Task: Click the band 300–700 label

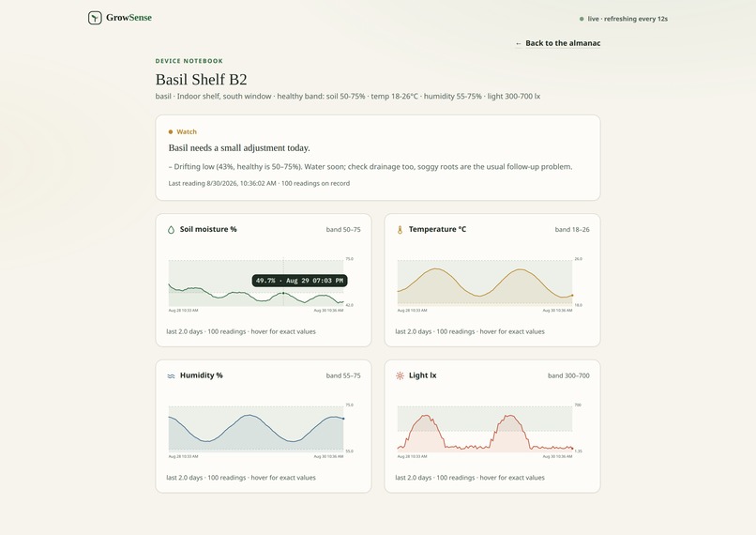Action: (568, 375)
